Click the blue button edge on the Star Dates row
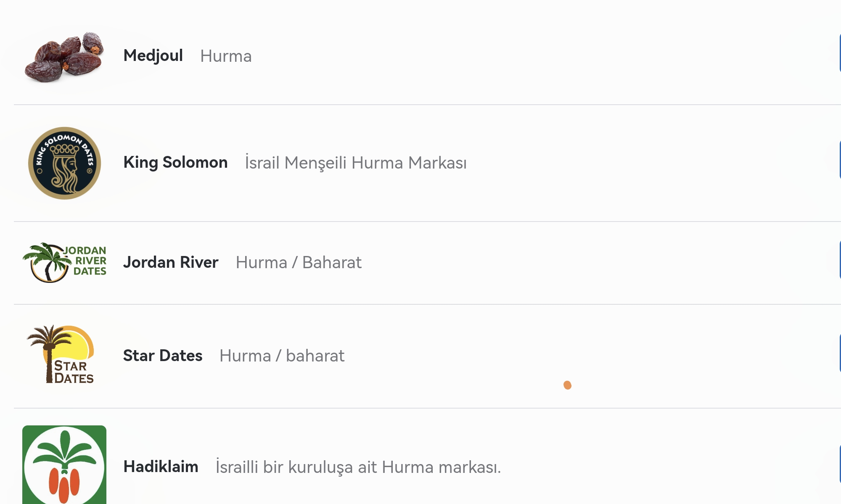This screenshot has width=841, height=504. 840,353
